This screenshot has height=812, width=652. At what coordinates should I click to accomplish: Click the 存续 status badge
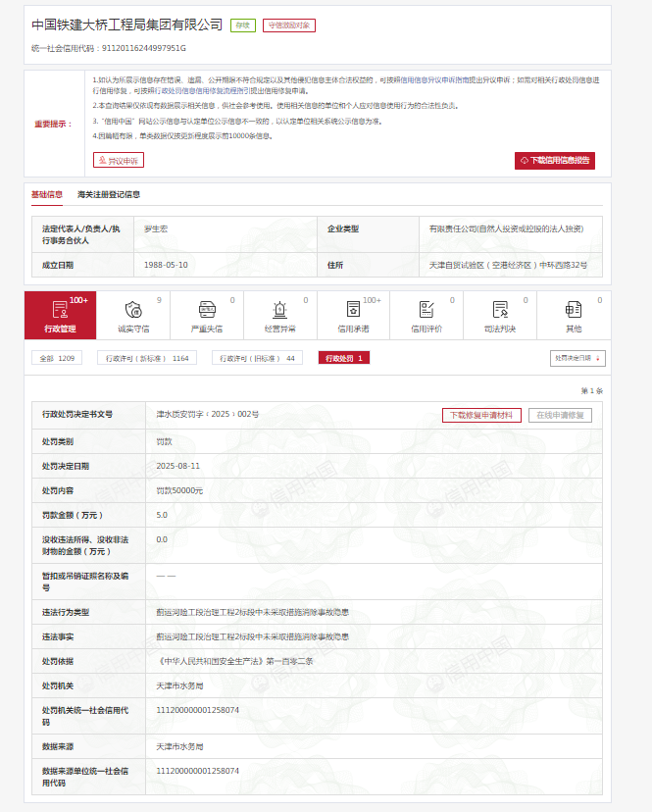click(243, 25)
